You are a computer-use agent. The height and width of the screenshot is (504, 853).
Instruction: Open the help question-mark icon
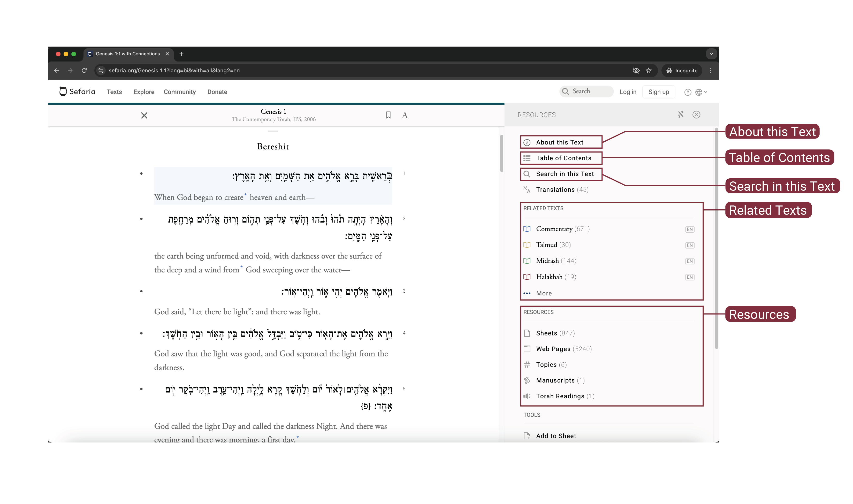click(x=687, y=92)
